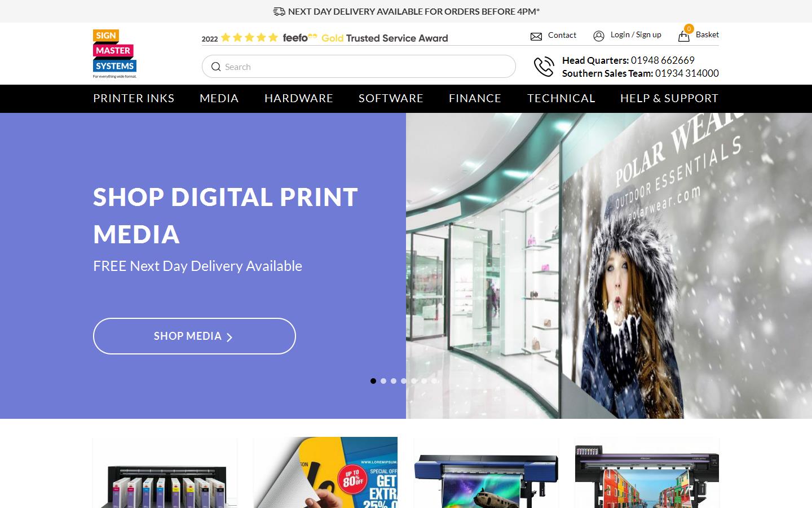812x508 pixels.
Task: Click the SHOP MEDIA button
Action: [194, 336]
